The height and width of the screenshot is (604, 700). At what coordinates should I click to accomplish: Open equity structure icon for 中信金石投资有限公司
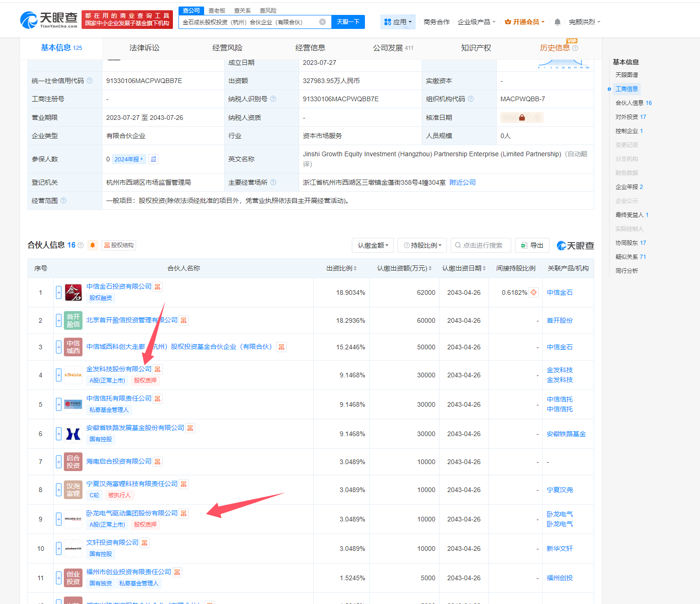tap(158, 287)
